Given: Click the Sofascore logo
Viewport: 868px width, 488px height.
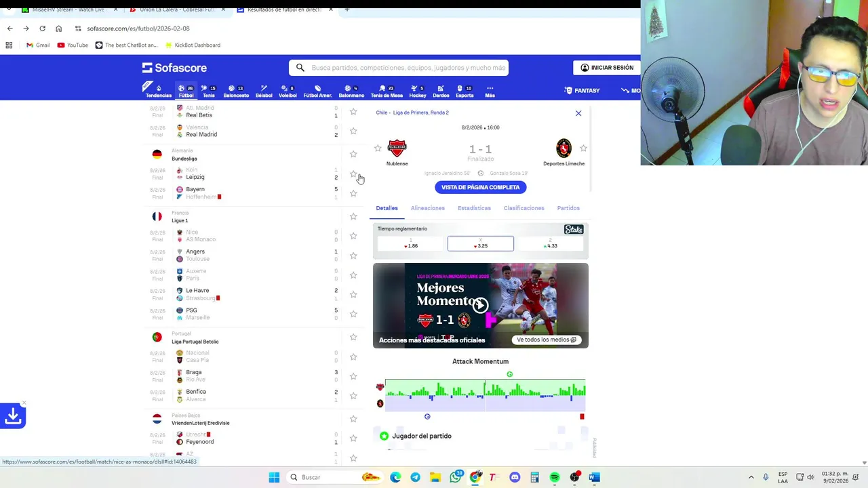Looking at the screenshot, I should point(174,68).
